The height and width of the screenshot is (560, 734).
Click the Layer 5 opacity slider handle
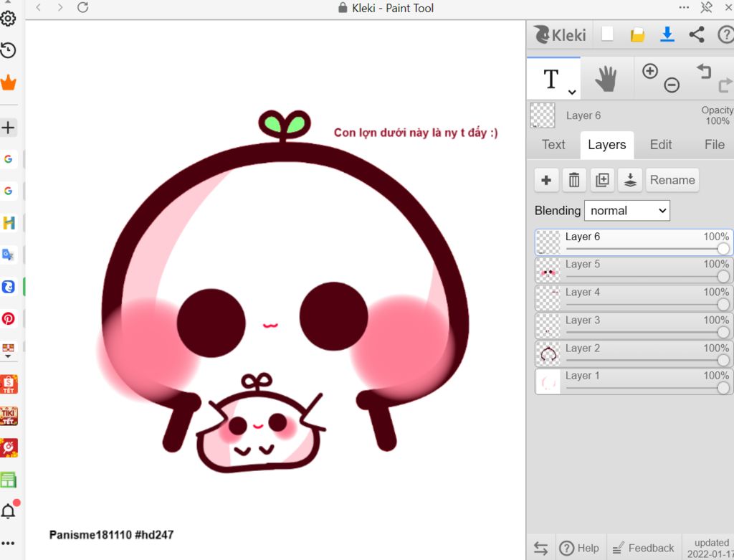[723, 276]
